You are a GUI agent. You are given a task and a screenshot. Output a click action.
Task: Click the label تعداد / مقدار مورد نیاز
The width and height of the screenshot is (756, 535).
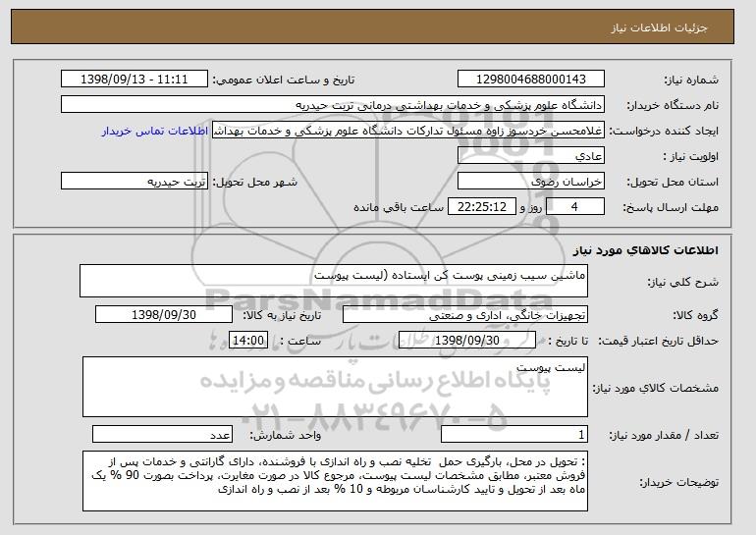[664, 435]
